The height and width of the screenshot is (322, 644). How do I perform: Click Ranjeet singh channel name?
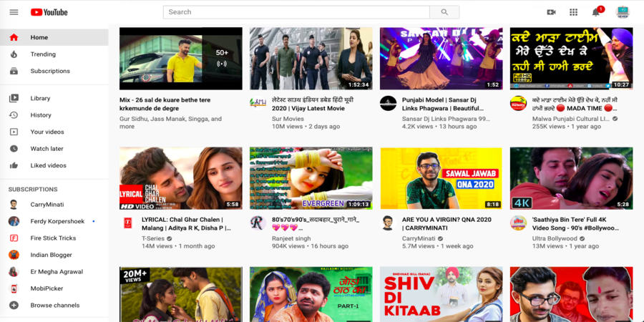click(x=291, y=238)
